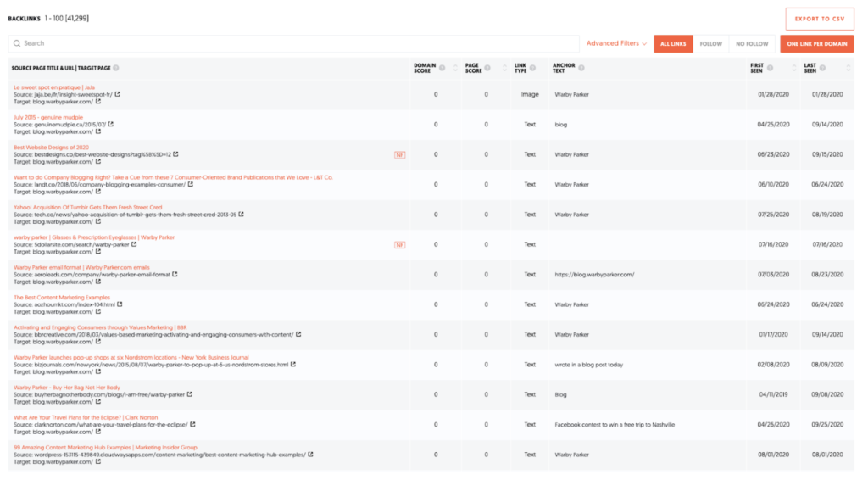Sort by Page Score arrows

click(x=504, y=68)
